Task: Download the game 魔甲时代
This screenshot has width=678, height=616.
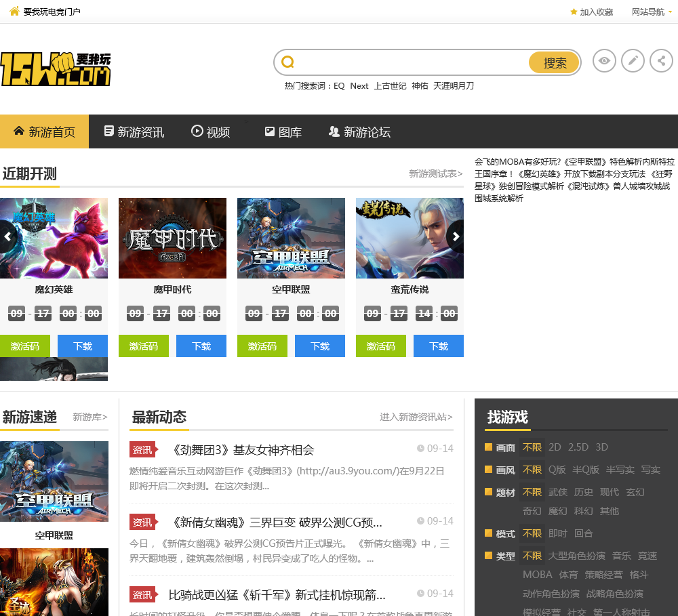Action: [201, 346]
